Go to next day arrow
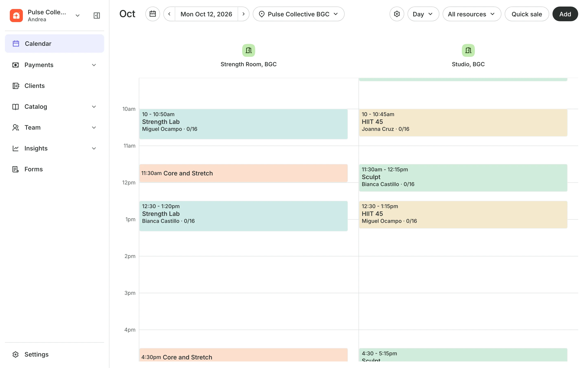 [x=243, y=14]
